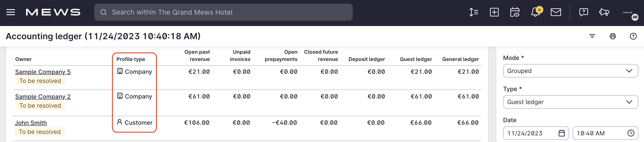Print the accounting ledger report
The image size is (644, 142).
(613, 36)
